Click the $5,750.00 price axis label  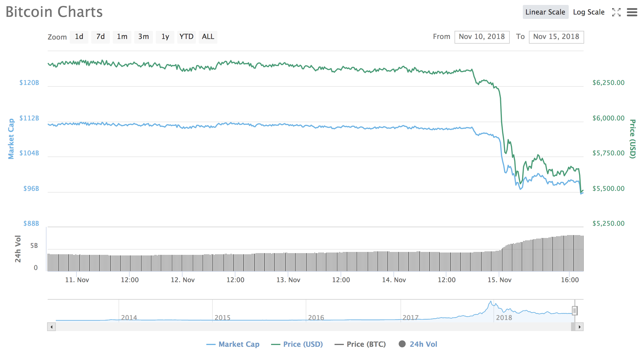pos(609,153)
